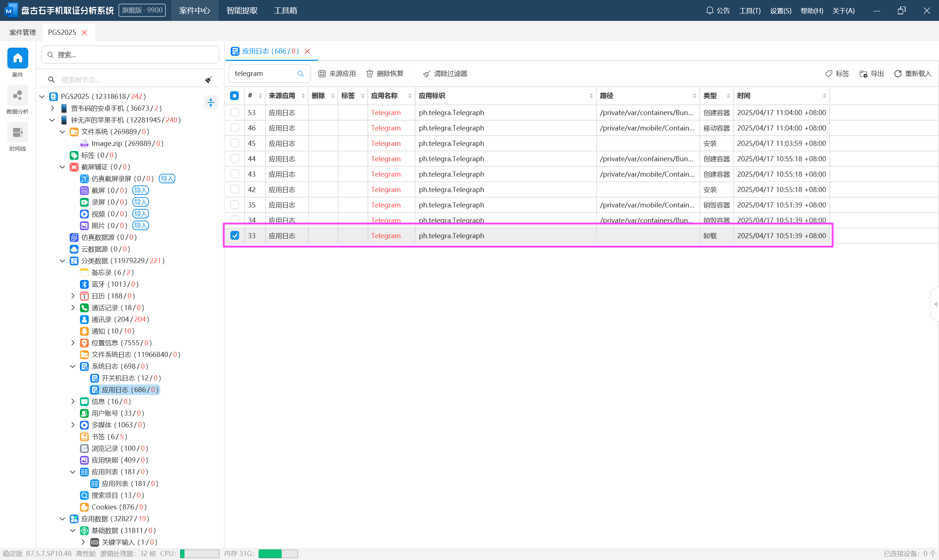
Task: Check the row 35 checkbox
Action: tap(234, 205)
